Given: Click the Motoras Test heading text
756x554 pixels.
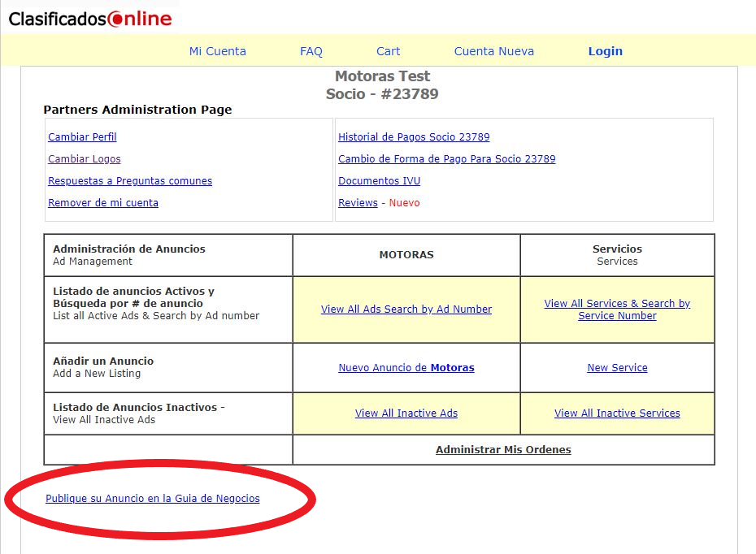Looking at the screenshot, I should click(382, 76).
